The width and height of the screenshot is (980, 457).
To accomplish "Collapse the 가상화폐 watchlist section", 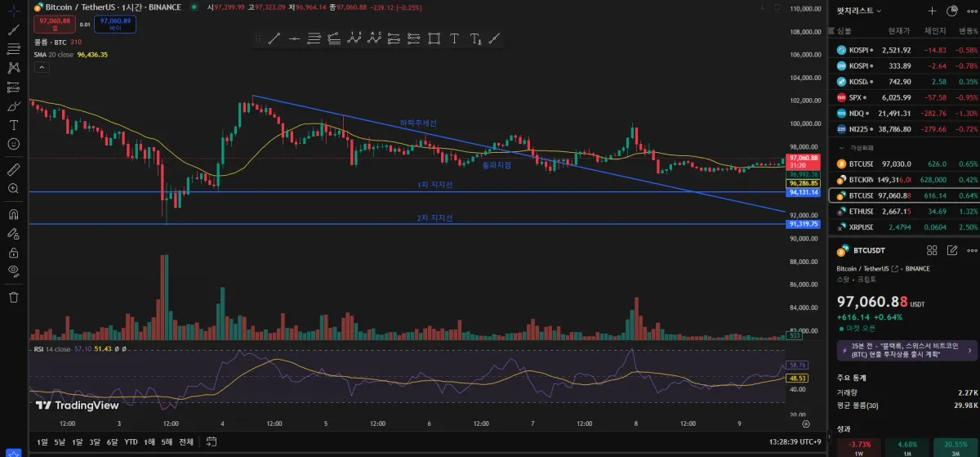I will click(x=842, y=148).
